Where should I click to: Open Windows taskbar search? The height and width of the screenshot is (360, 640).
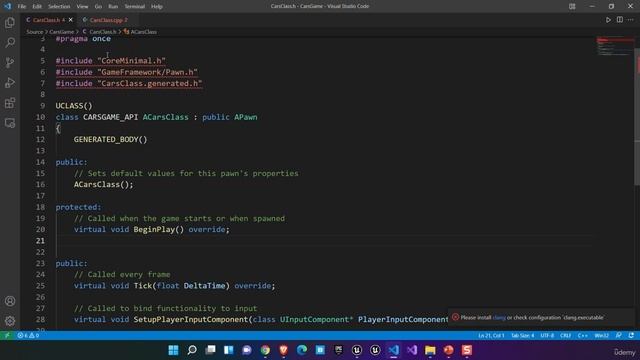192,350
